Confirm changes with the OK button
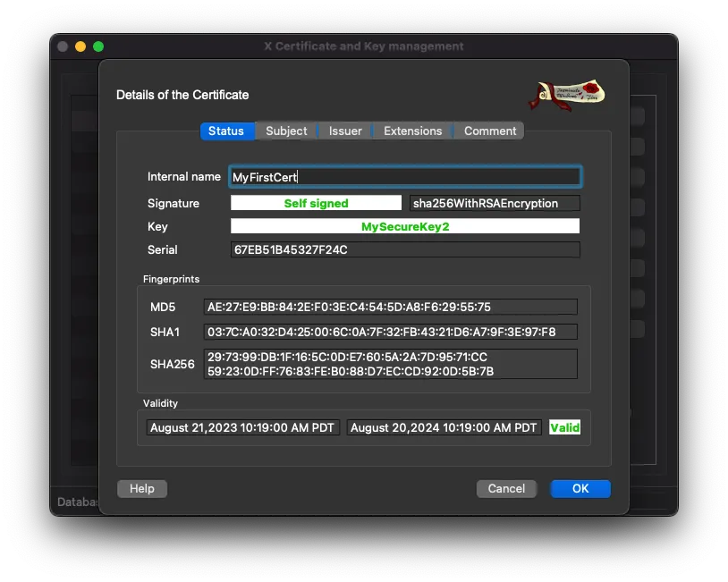 (580, 488)
